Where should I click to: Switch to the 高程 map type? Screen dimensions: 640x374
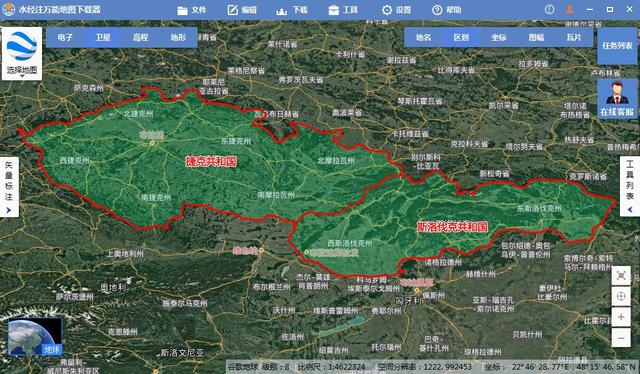[x=140, y=37]
